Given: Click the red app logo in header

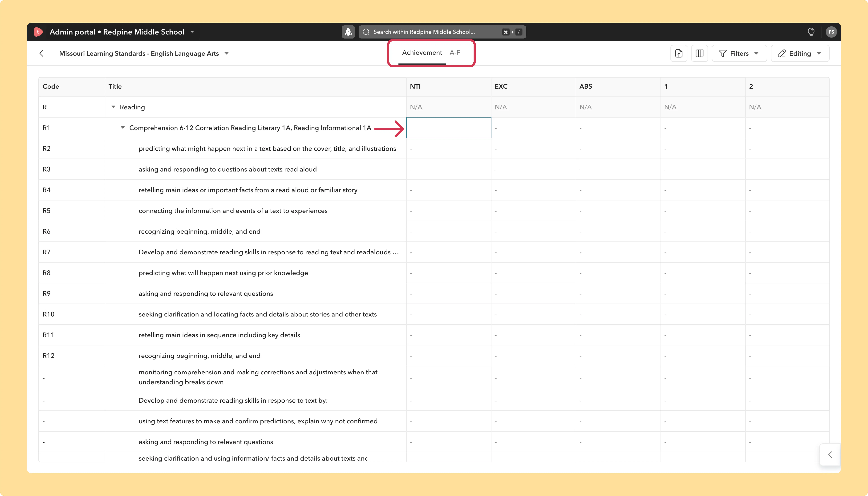Looking at the screenshot, I should pyautogui.click(x=38, y=32).
